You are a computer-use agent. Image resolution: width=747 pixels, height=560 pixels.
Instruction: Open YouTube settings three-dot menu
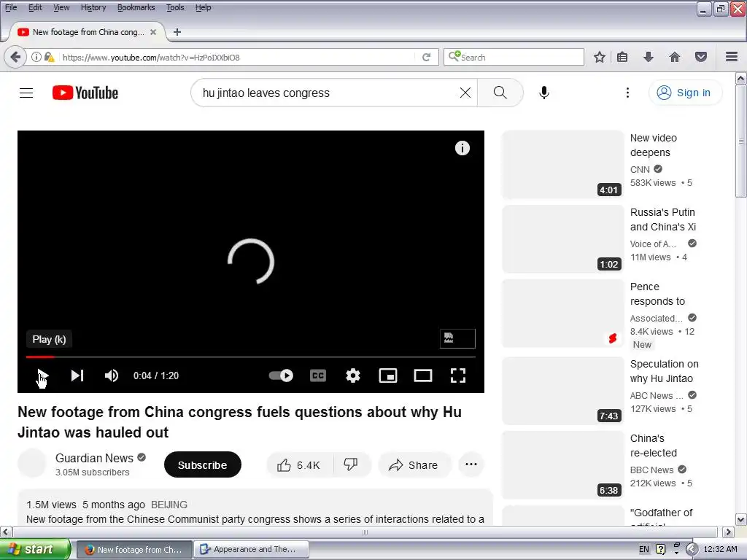coord(627,93)
